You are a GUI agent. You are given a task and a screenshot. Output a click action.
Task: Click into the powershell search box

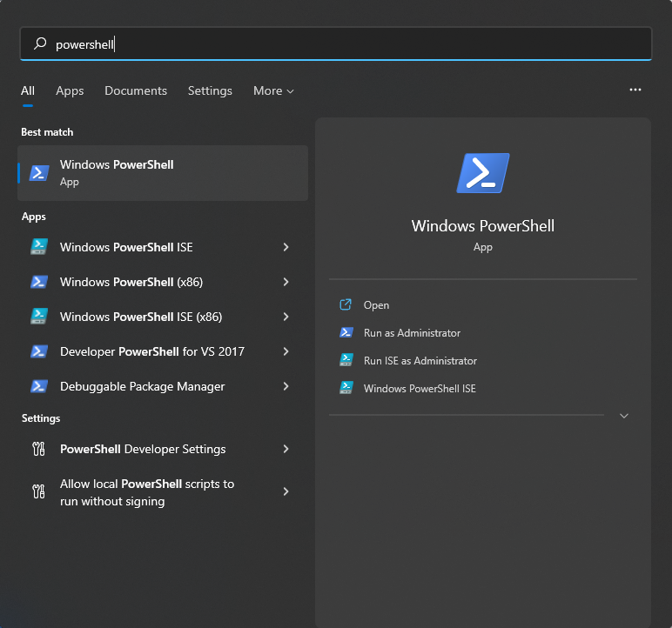(336, 43)
